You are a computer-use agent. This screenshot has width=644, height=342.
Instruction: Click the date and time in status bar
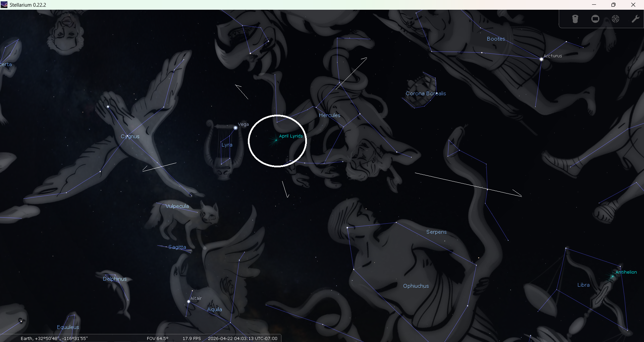coord(243,338)
